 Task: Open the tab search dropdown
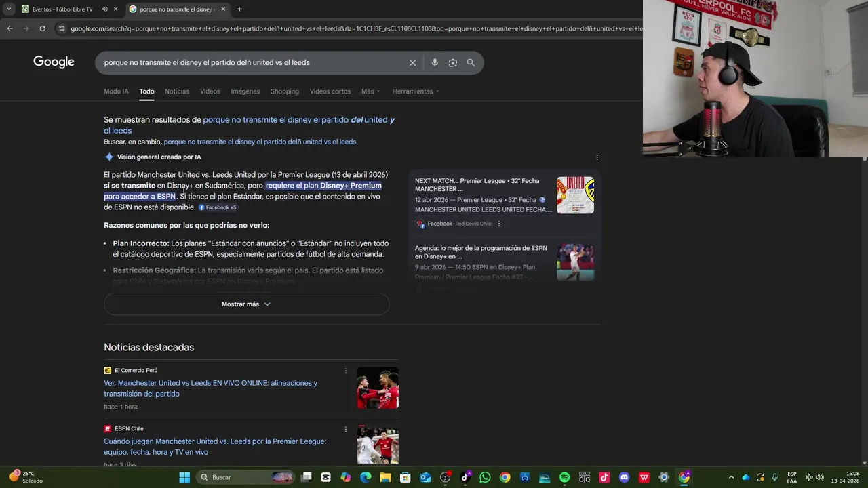point(9,9)
